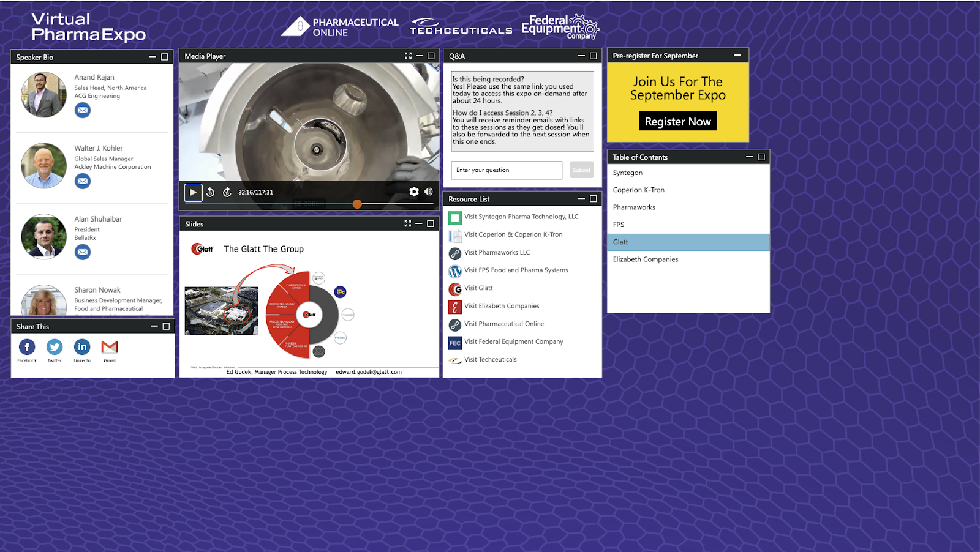Click the Pharmaceutical Online logo

pyautogui.click(x=339, y=27)
